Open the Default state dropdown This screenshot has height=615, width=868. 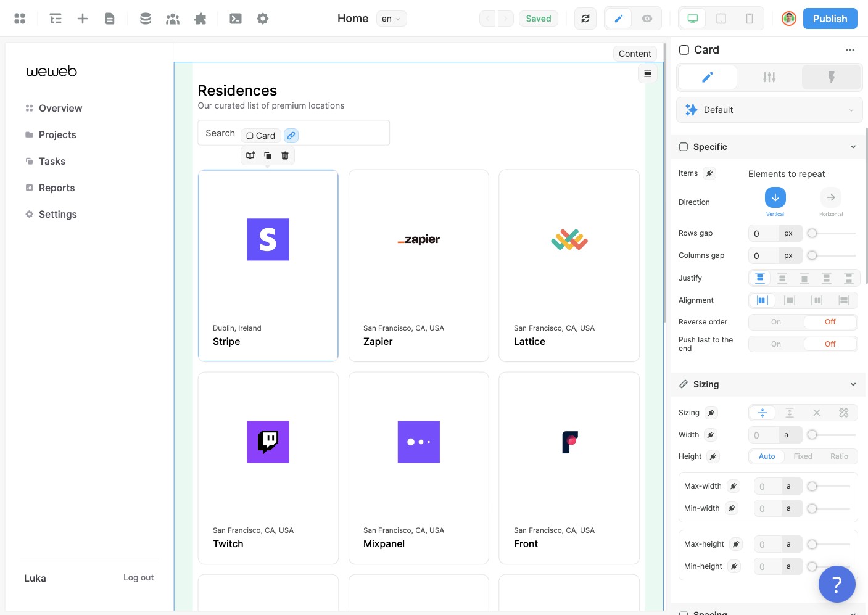click(x=769, y=110)
